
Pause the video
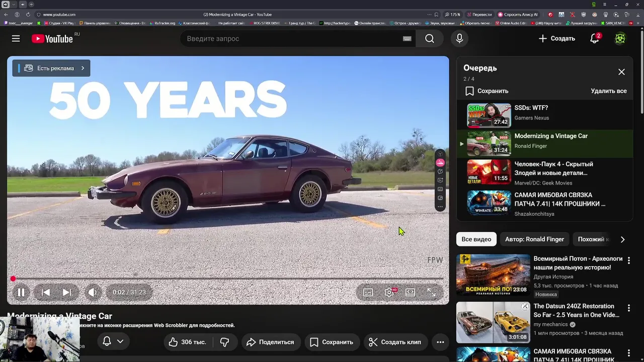[21, 292]
